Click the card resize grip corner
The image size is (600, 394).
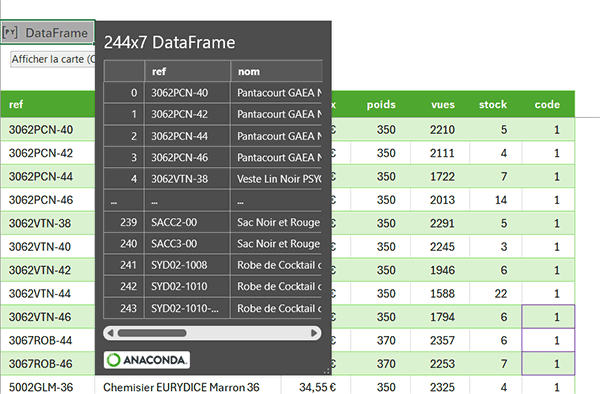click(x=327, y=371)
